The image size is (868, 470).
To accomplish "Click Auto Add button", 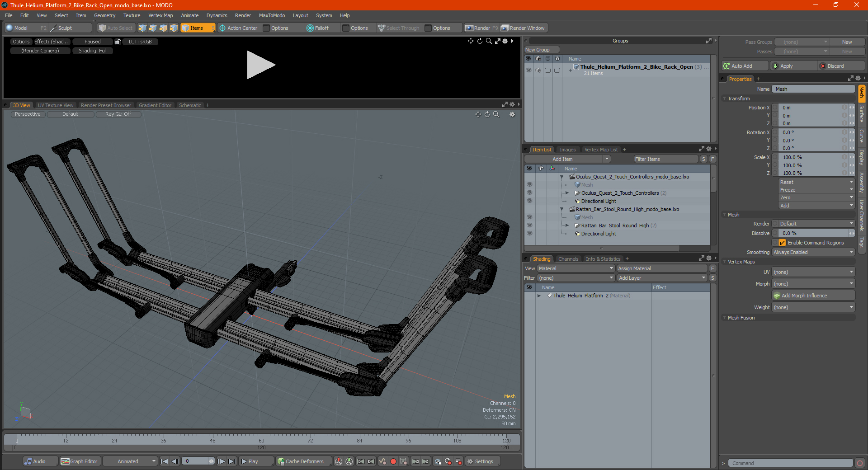I will 745,66.
